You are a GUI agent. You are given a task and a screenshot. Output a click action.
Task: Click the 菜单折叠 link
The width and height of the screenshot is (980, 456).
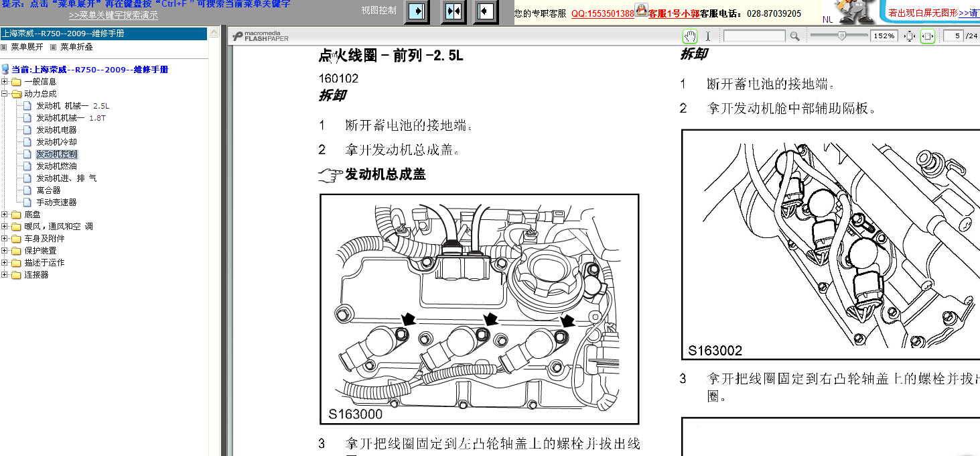click(x=76, y=47)
